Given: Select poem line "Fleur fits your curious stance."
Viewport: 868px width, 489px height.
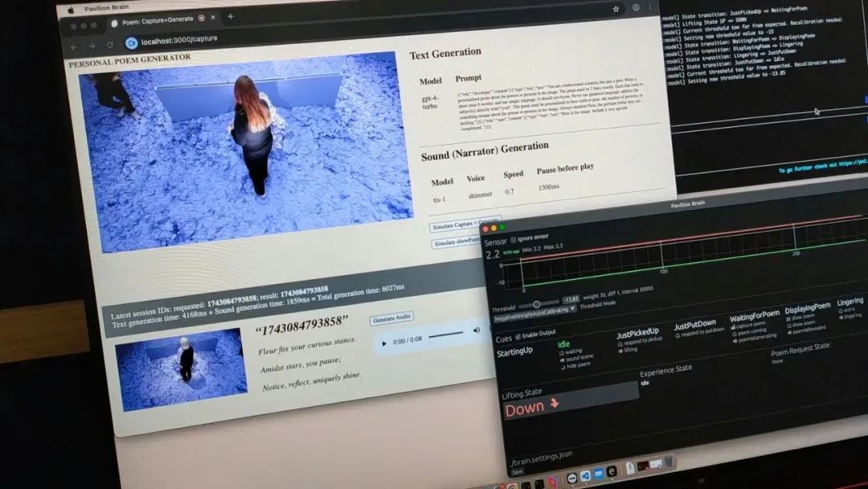Looking at the screenshot, I should (x=307, y=346).
